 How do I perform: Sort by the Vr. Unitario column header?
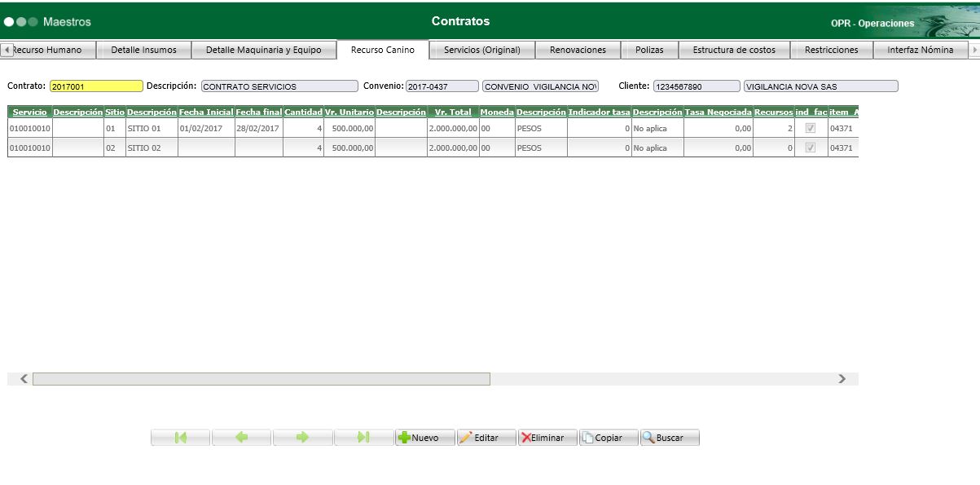(x=349, y=112)
